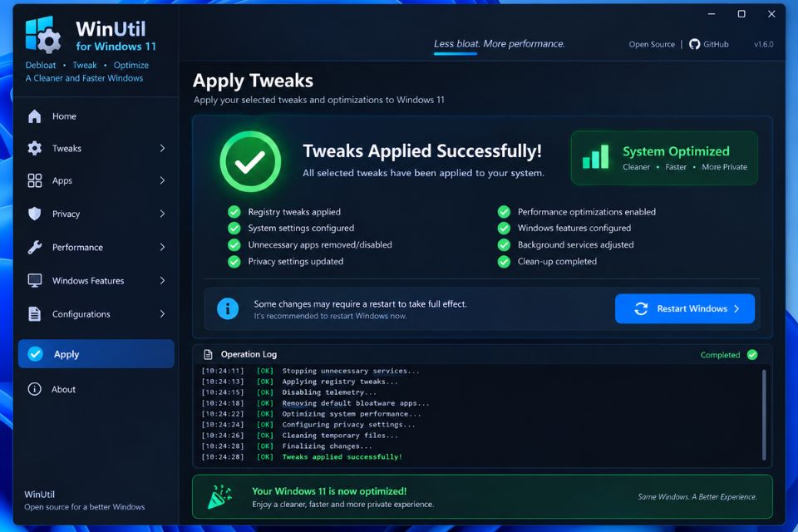Click the Operation Log scrollbar

tap(764, 415)
